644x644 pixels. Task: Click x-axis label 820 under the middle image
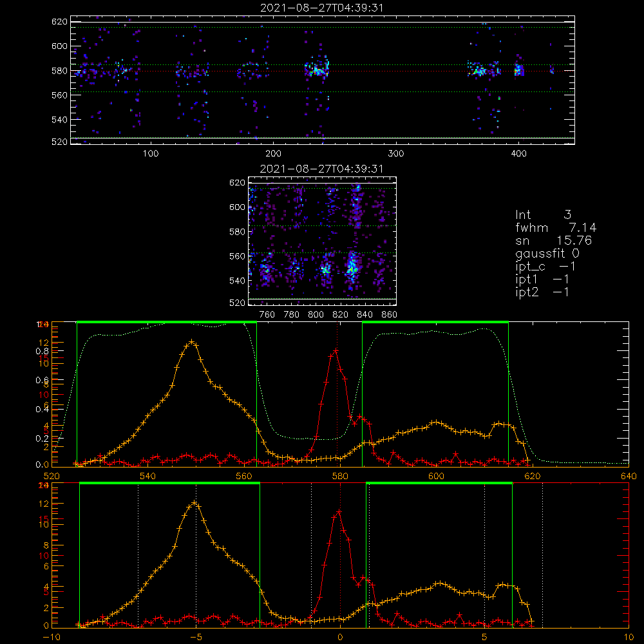(x=340, y=315)
